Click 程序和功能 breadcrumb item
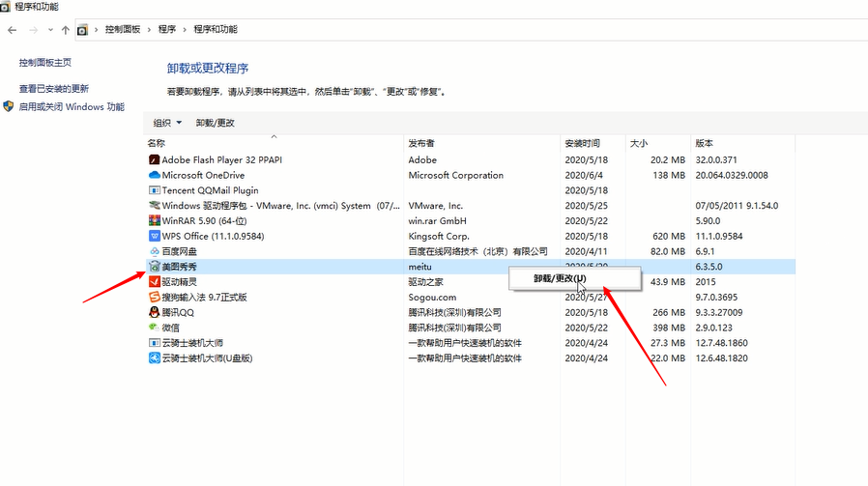868x486 pixels. 216,29
